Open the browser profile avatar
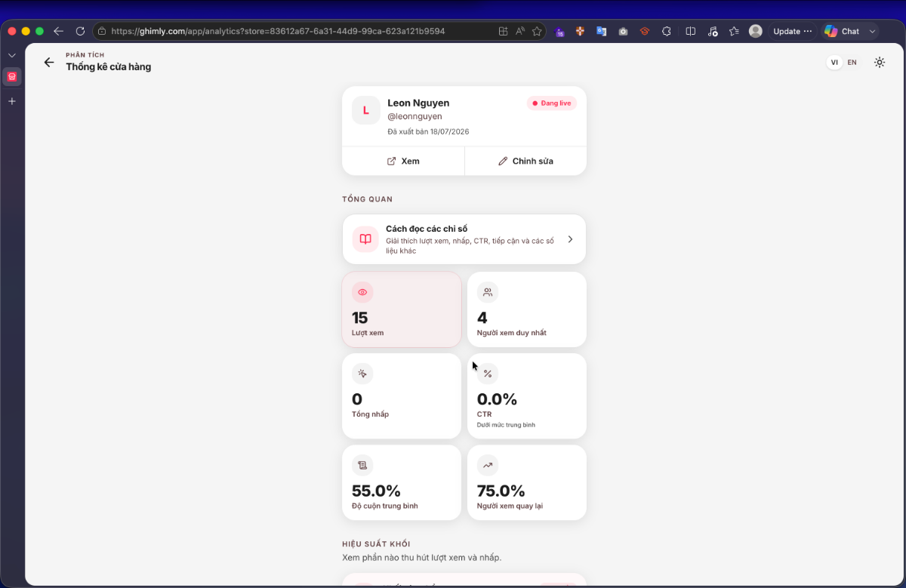The image size is (906, 588). click(x=756, y=32)
